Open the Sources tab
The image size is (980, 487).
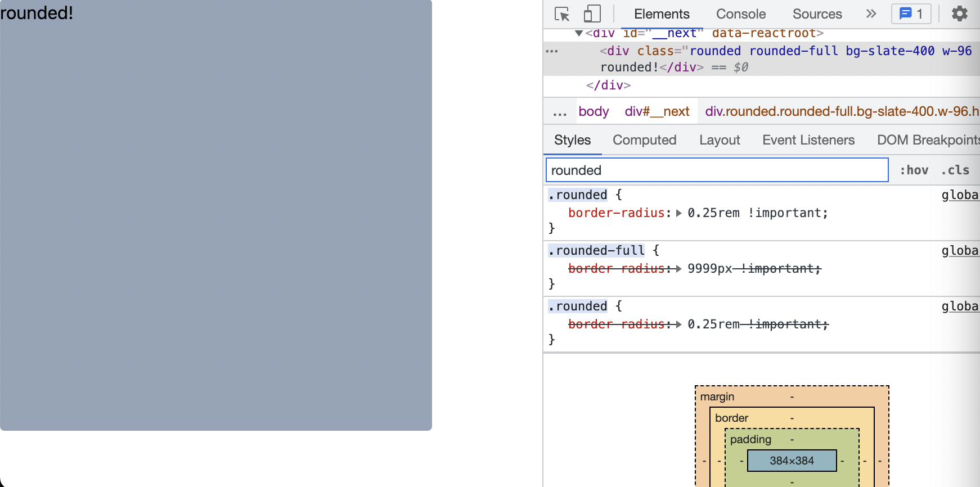pos(817,14)
